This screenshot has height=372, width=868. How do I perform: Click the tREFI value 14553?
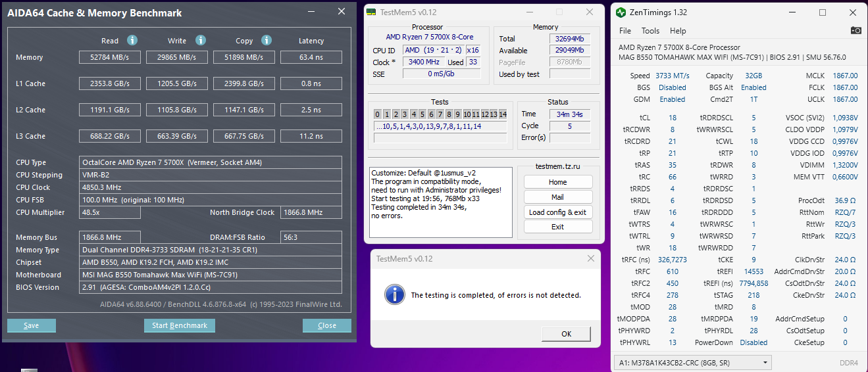[x=753, y=271]
